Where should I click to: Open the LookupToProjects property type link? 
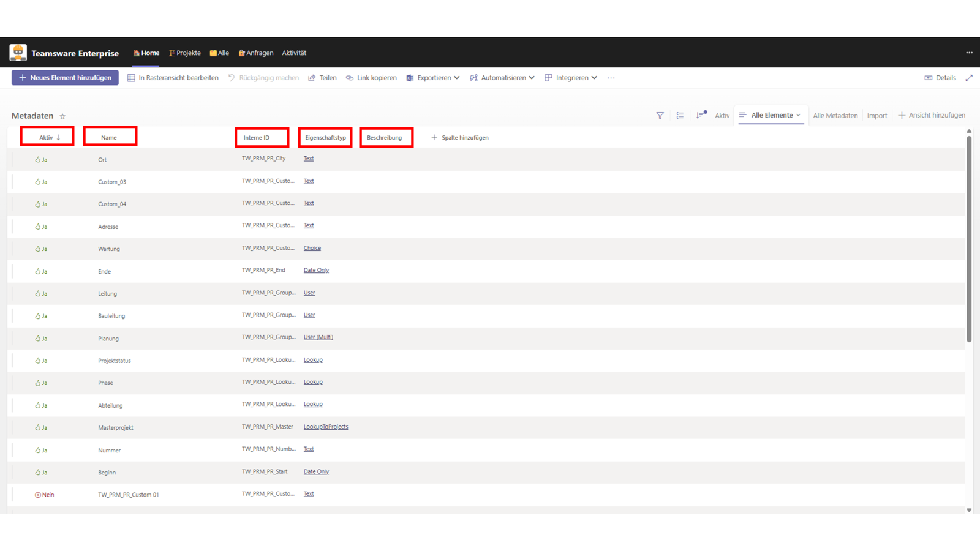tap(326, 427)
